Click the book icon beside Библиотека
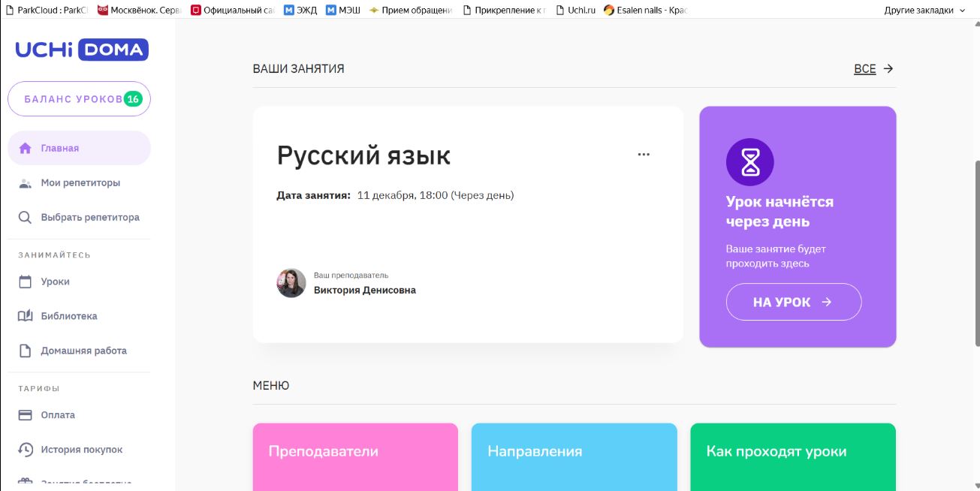The image size is (980, 491). coord(26,316)
